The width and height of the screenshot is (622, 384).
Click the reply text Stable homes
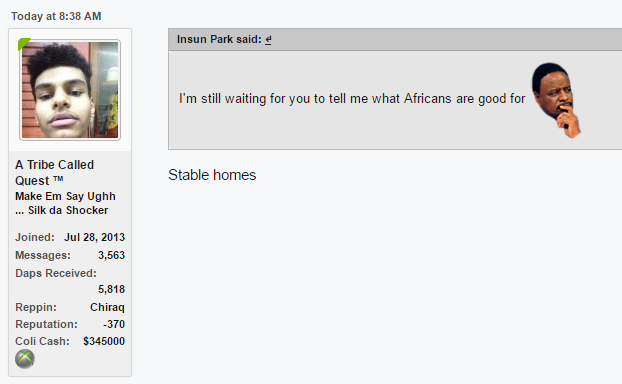212,175
